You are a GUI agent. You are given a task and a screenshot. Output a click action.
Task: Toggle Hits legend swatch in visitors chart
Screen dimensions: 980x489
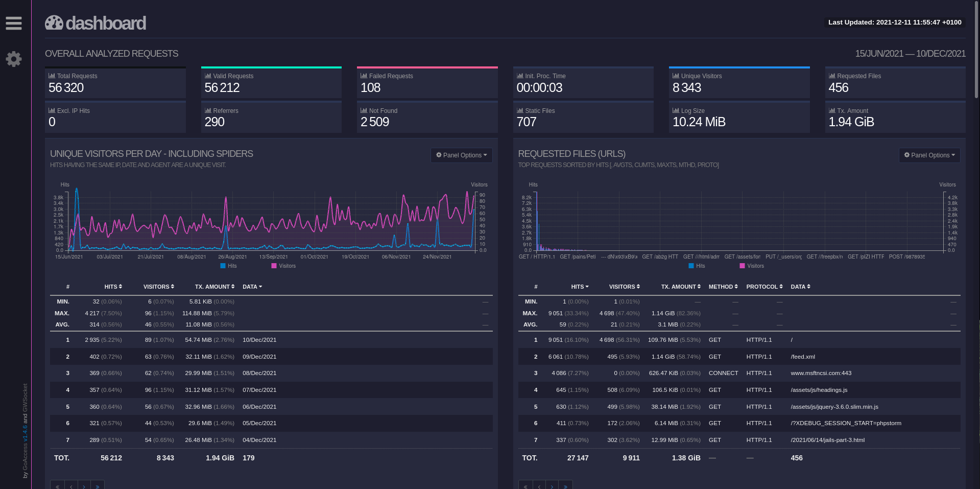point(223,266)
